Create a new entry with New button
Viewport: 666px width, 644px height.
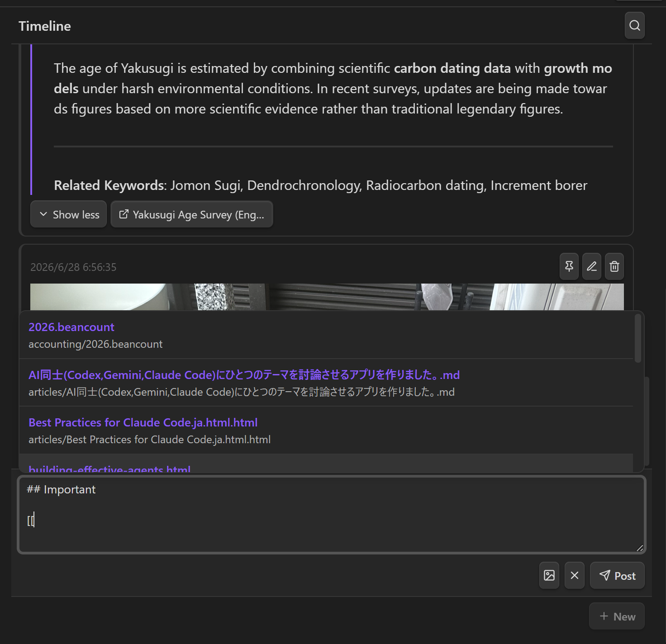(617, 616)
